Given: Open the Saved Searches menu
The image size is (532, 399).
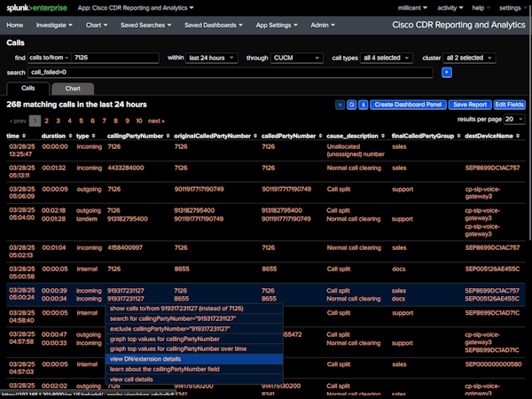Looking at the screenshot, I should [x=146, y=25].
